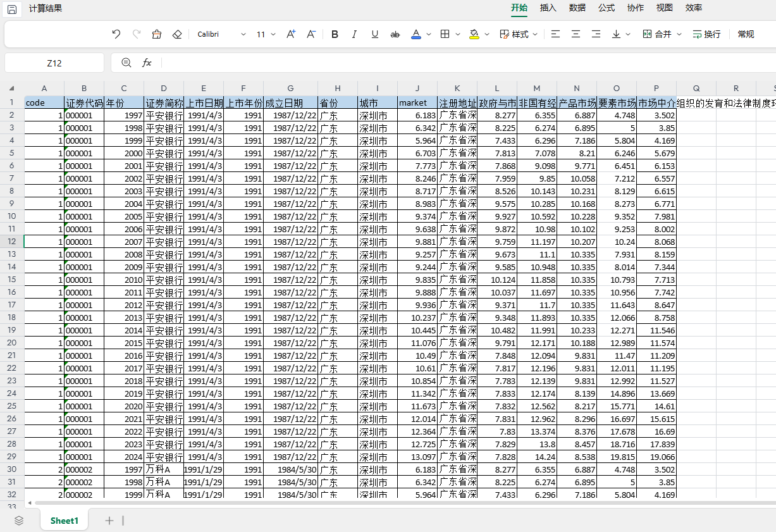Image resolution: width=776 pixels, height=532 pixels.
Task: Click the fx insert function icon
Action: coord(147,63)
